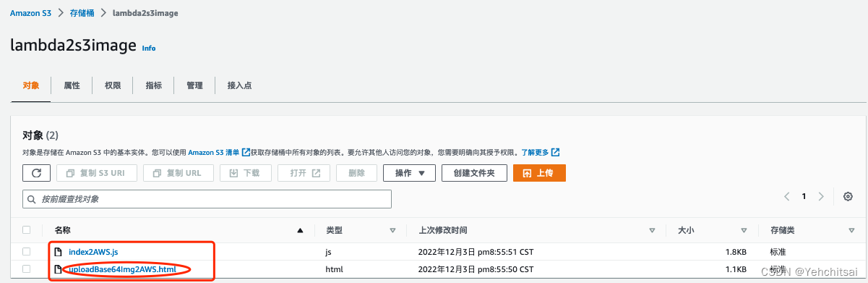Click the Info badge beside lambda2s3image
Viewport: 868px width, 283px height.
(149, 48)
